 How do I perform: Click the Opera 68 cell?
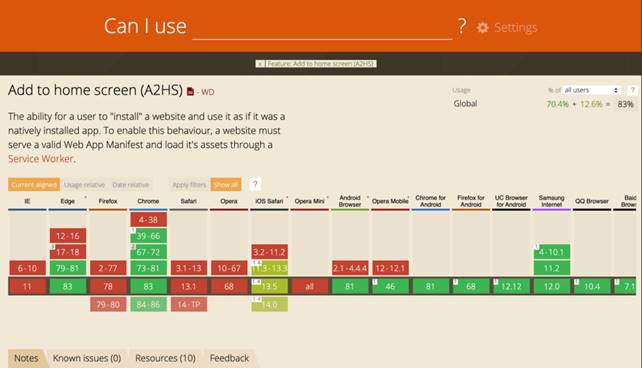coord(229,286)
